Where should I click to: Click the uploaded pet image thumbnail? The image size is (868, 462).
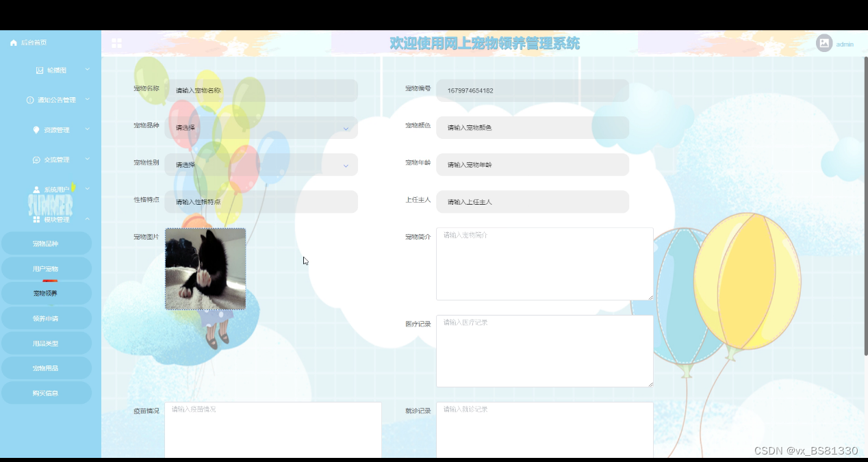tap(205, 269)
